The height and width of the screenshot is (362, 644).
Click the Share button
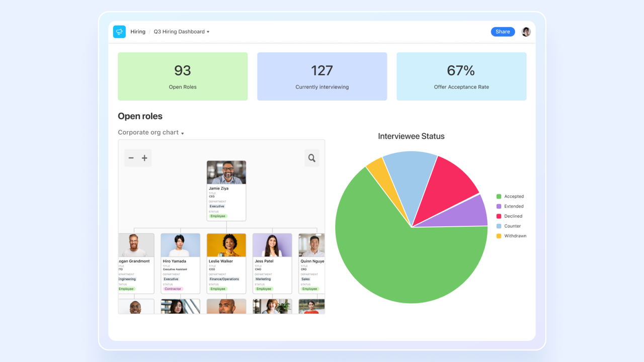[x=503, y=32]
